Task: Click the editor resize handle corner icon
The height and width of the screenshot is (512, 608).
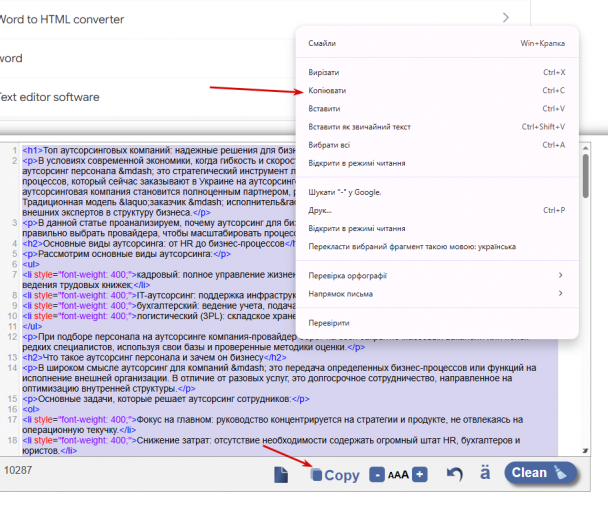Action: pyautogui.click(x=585, y=450)
